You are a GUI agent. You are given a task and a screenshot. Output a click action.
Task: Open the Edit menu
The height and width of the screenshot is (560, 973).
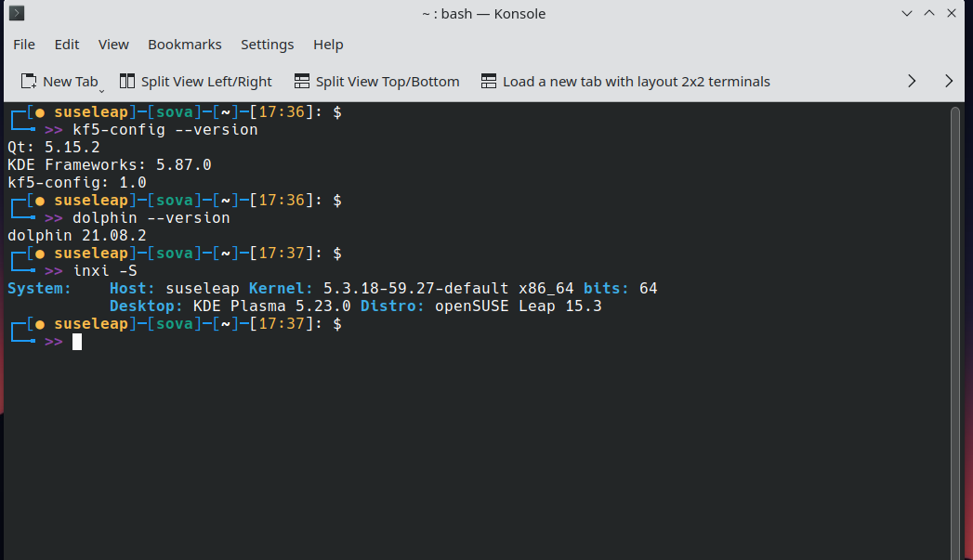point(66,45)
